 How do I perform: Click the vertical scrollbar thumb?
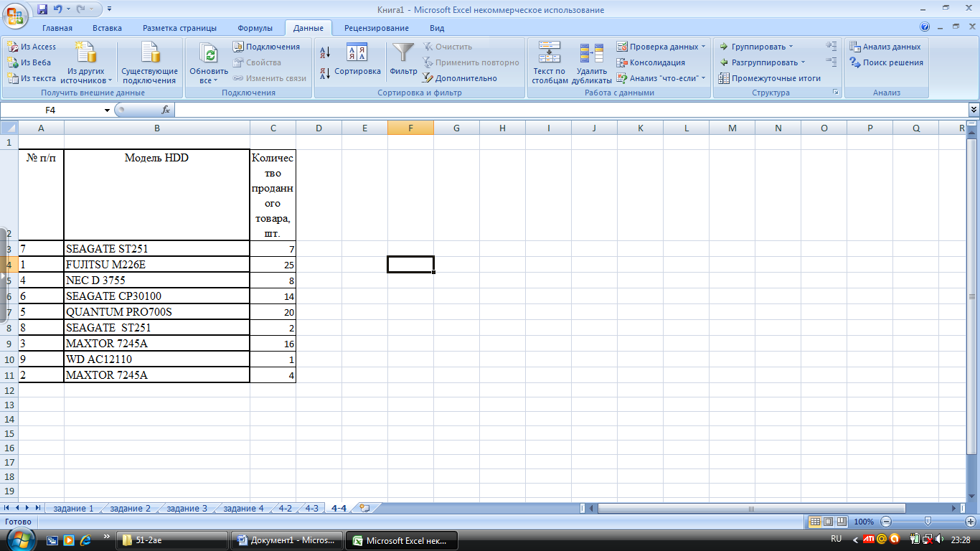click(x=973, y=296)
